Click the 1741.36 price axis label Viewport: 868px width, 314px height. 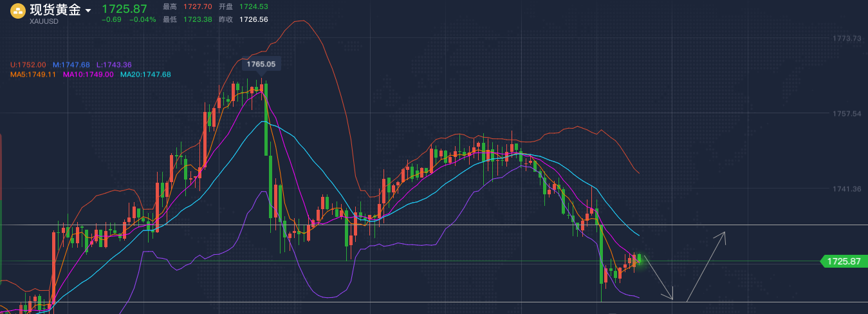tap(847, 189)
